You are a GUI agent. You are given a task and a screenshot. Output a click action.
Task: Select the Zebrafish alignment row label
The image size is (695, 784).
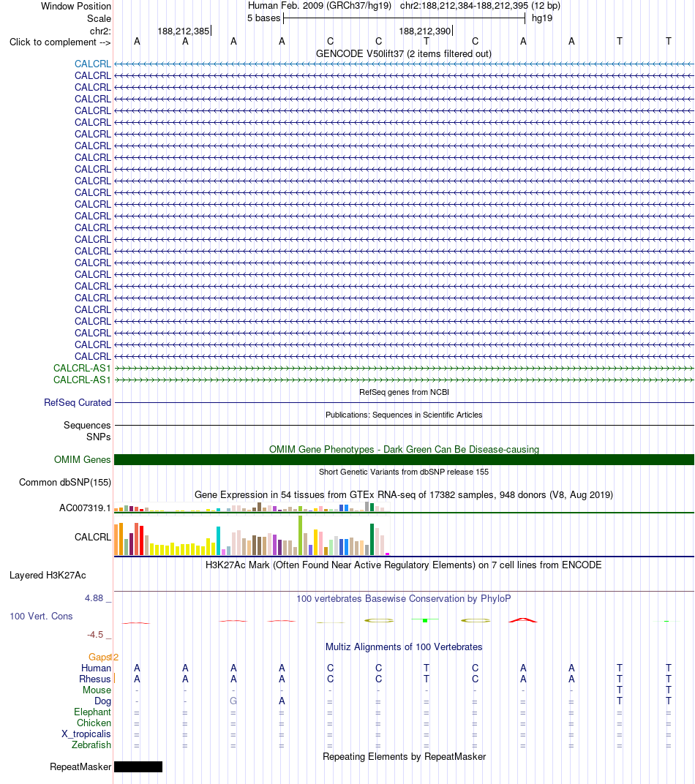tap(91, 745)
